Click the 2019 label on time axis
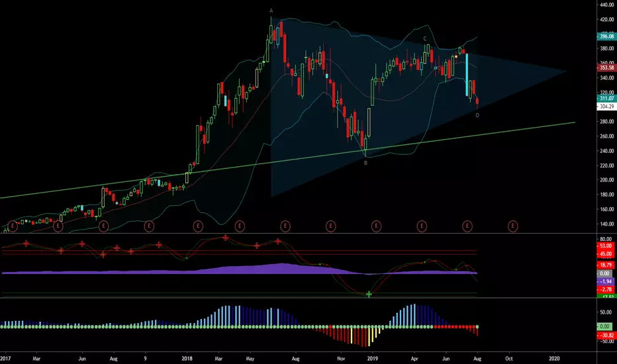Image resolution: width=617 pixels, height=364 pixels. (372, 359)
